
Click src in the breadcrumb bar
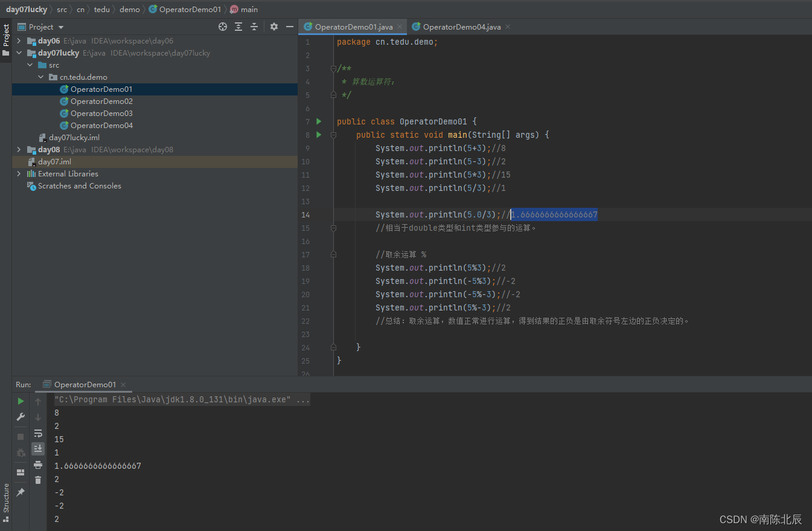pyautogui.click(x=62, y=9)
